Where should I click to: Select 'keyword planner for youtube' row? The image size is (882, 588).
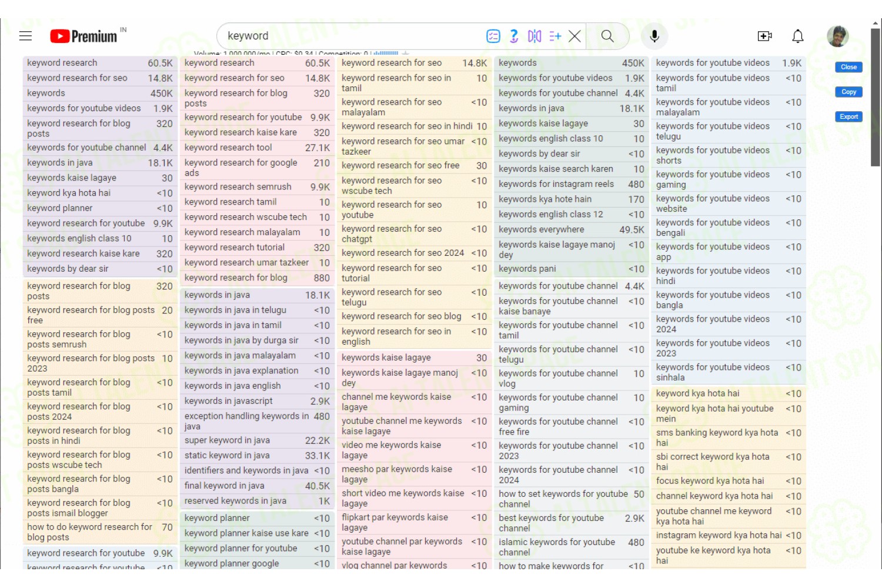tap(257, 549)
